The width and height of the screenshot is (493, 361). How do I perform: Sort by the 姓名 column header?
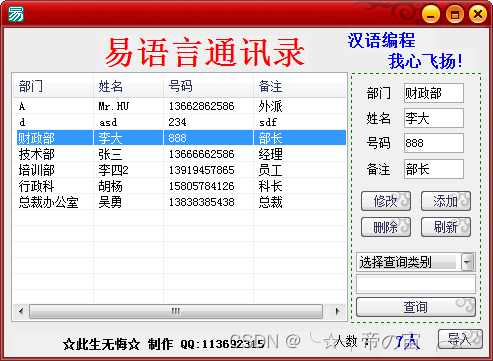tap(129, 86)
